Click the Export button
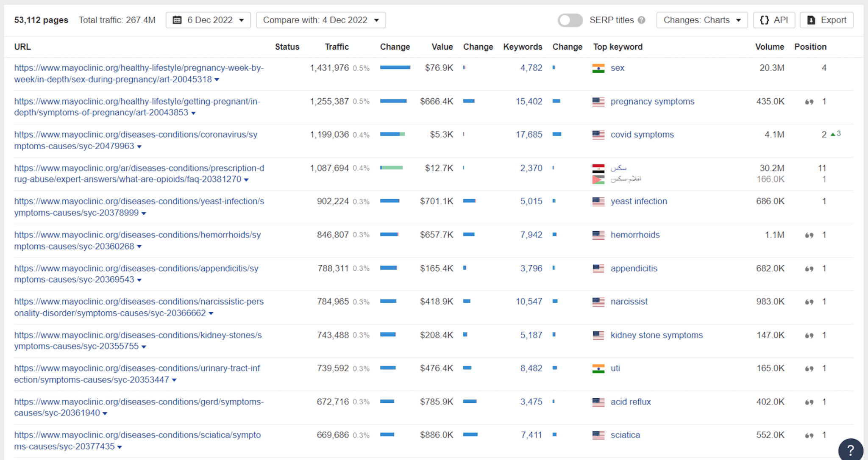The image size is (868, 460). pos(826,20)
